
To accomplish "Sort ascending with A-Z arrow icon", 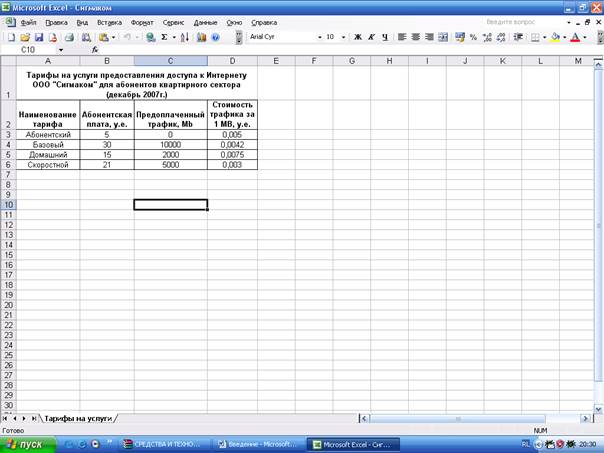I will click(185, 37).
